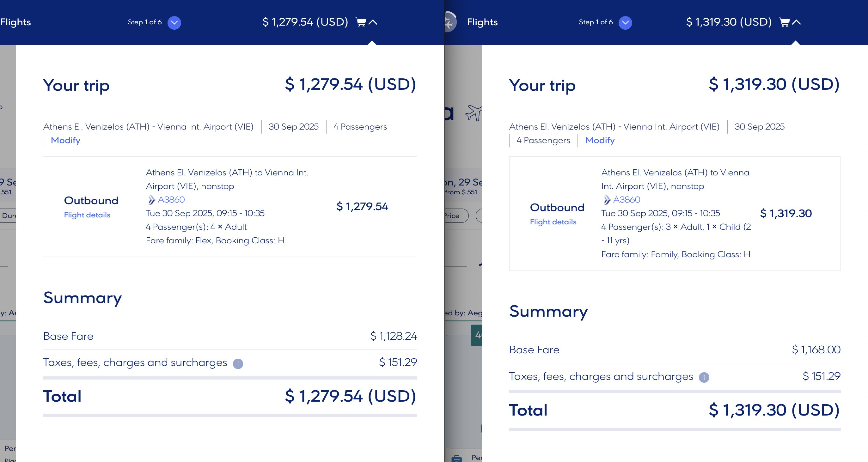Click Modify in the 4 × Adult trip

pyautogui.click(x=65, y=140)
